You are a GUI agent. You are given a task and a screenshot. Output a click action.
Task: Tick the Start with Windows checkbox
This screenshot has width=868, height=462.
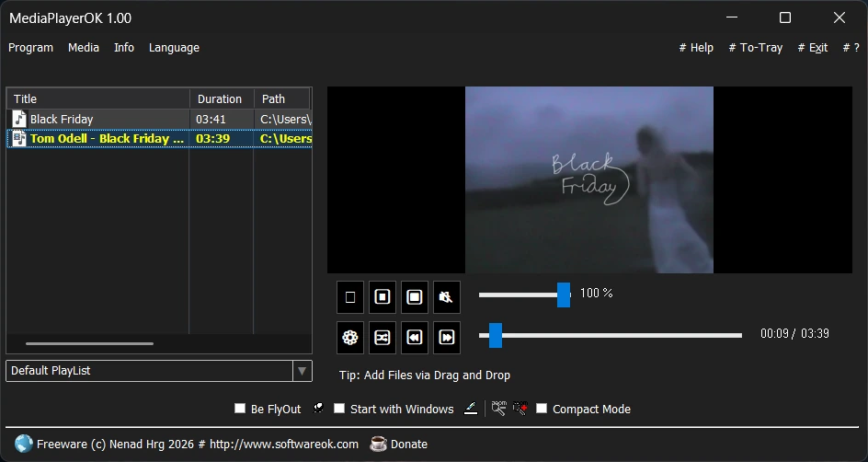click(339, 409)
